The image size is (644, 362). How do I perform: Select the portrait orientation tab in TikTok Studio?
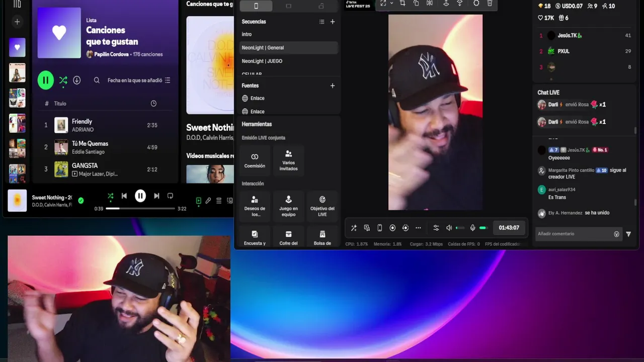tap(256, 6)
